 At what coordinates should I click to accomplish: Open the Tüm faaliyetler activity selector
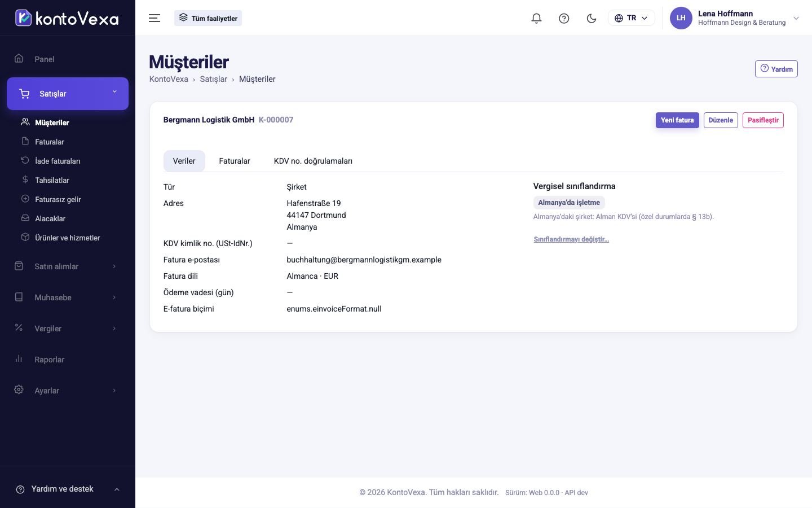pyautogui.click(x=208, y=18)
